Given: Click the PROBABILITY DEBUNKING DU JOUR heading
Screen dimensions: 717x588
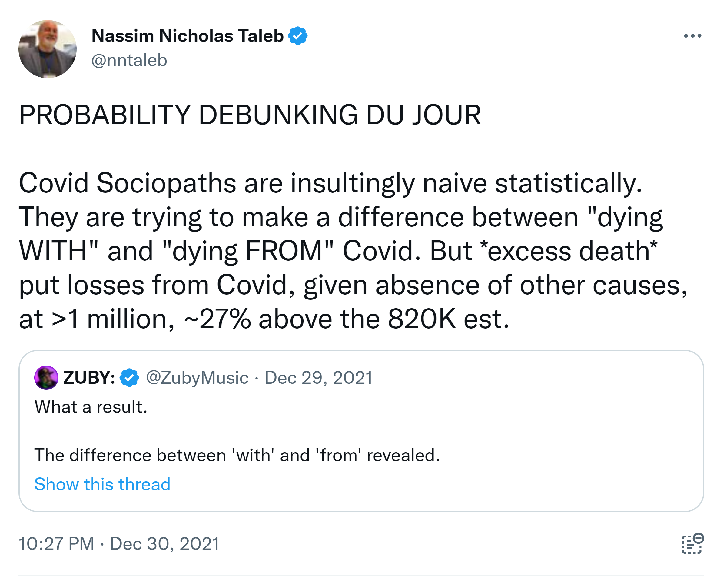Looking at the screenshot, I should click(x=250, y=115).
